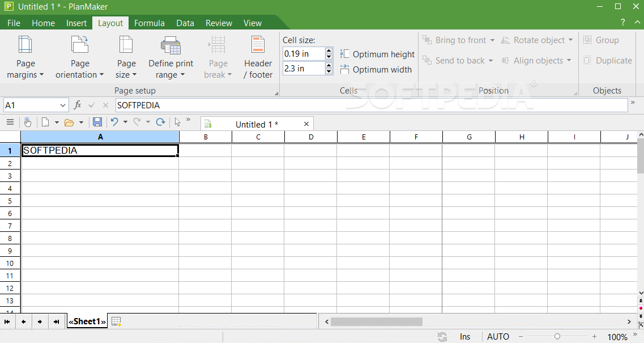Switch to the Review tab
The width and height of the screenshot is (644, 343).
[x=219, y=23]
